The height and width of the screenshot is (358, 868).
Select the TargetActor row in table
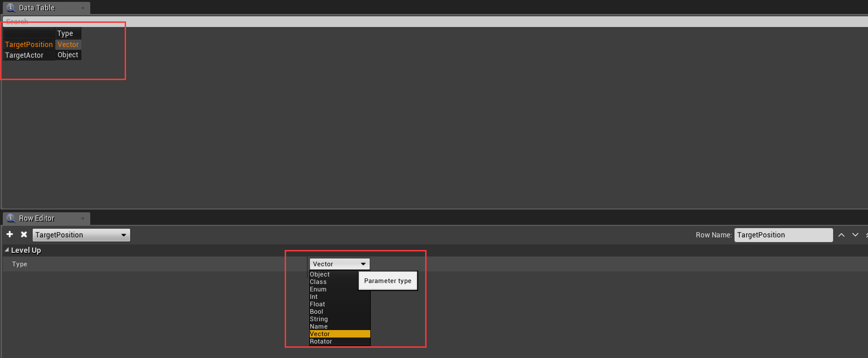pos(42,55)
